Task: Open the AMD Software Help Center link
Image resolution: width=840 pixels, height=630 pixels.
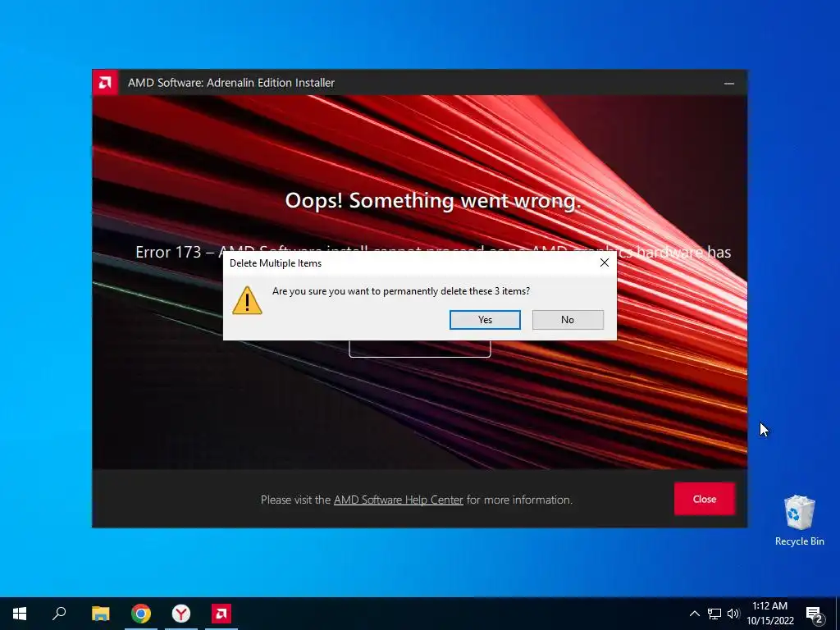Action: [398, 500]
